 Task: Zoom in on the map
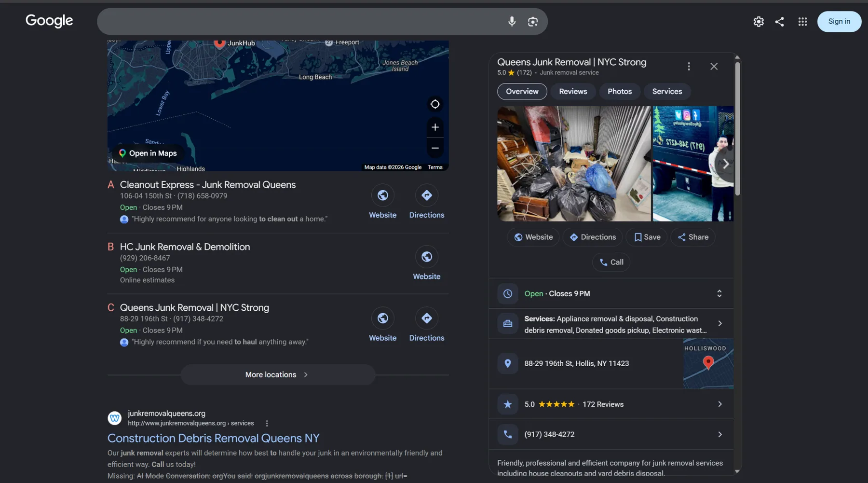pyautogui.click(x=435, y=127)
